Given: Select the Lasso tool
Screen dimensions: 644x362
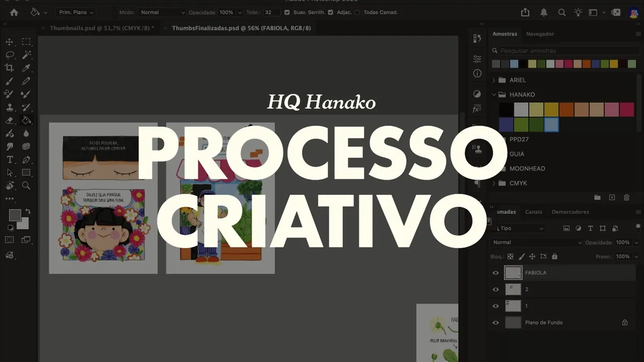Looking at the screenshot, I should pos(9,55).
